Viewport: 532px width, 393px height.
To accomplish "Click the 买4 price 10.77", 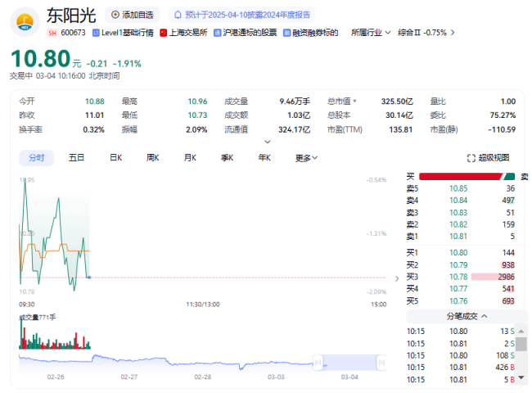I will click(458, 289).
